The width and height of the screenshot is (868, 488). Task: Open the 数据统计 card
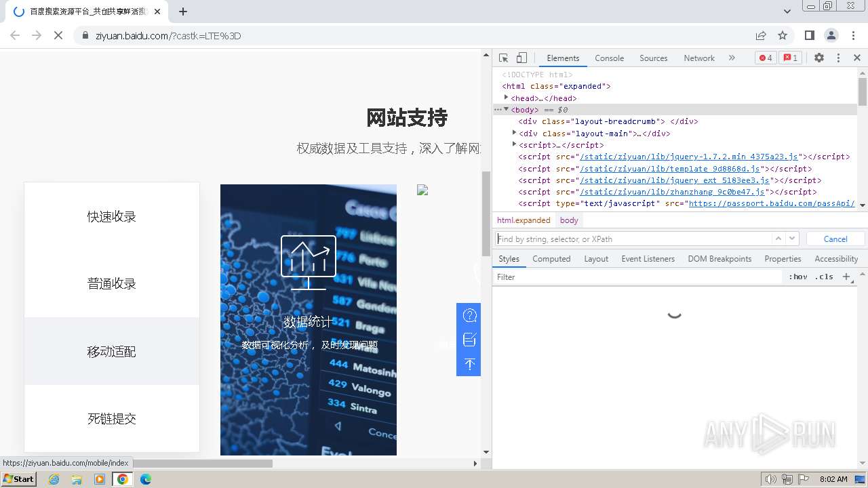[x=309, y=320]
